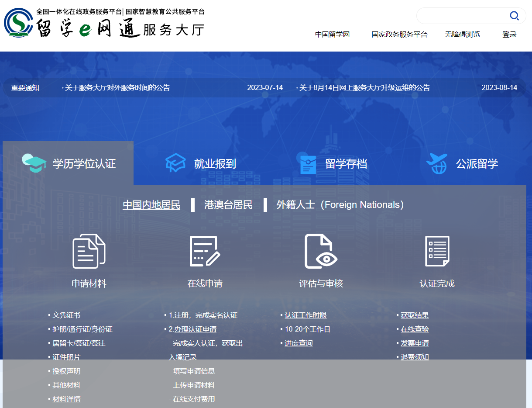The image size is (532, 408).
Task: Click the 就业报到 graduation cap icon
Action: (x=176, y=163)
